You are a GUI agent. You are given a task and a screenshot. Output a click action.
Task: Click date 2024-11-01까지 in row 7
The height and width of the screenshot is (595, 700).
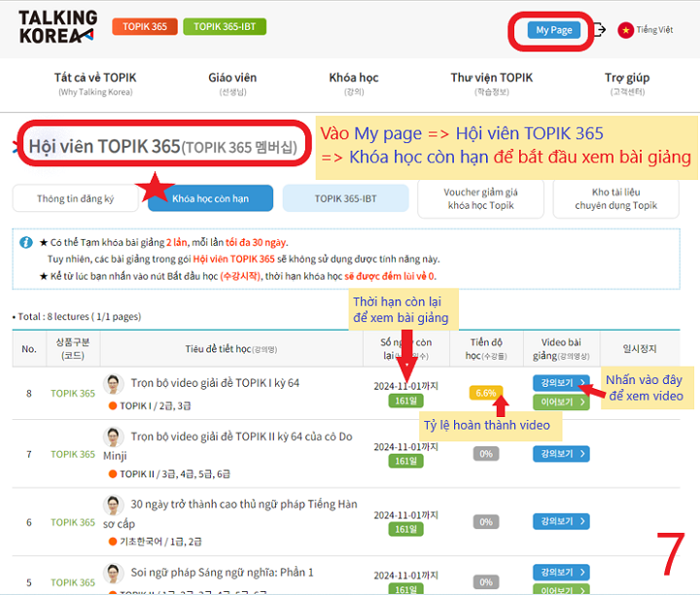(405, 447)
